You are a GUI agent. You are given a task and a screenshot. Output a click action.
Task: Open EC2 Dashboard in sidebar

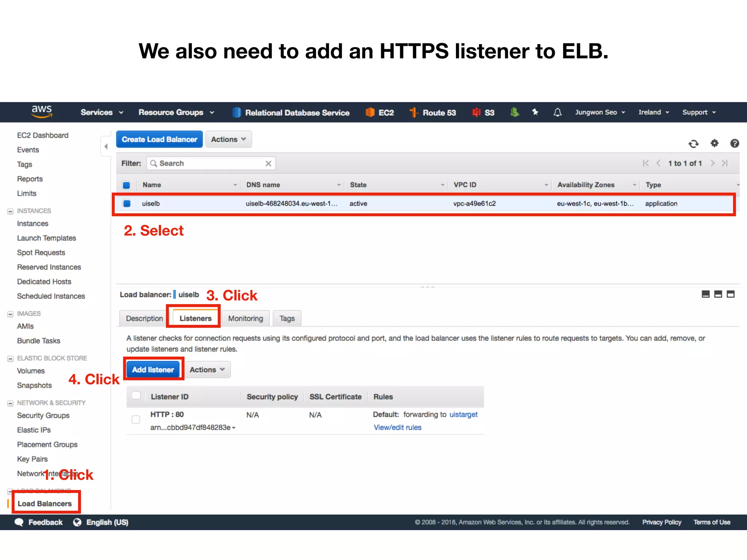43,135
